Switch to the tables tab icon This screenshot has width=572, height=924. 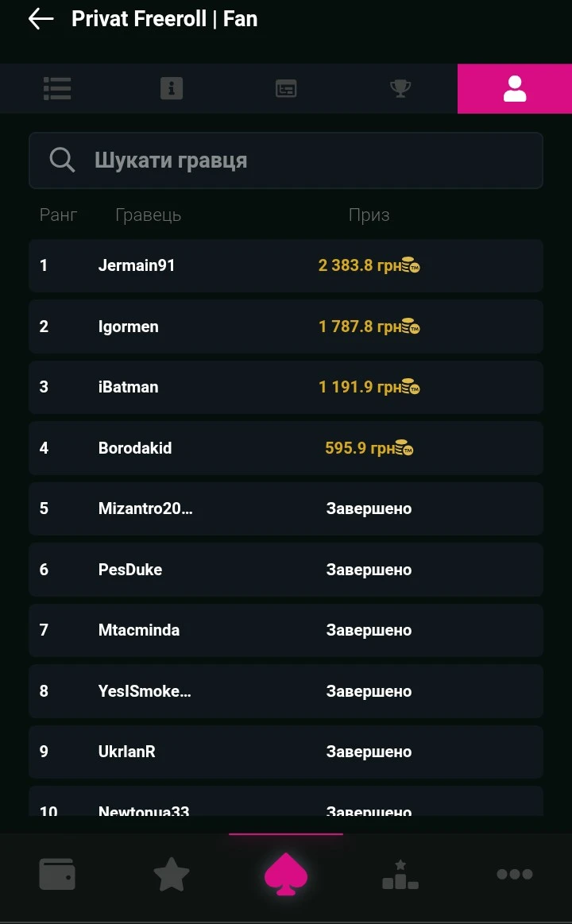click(286, 88)
